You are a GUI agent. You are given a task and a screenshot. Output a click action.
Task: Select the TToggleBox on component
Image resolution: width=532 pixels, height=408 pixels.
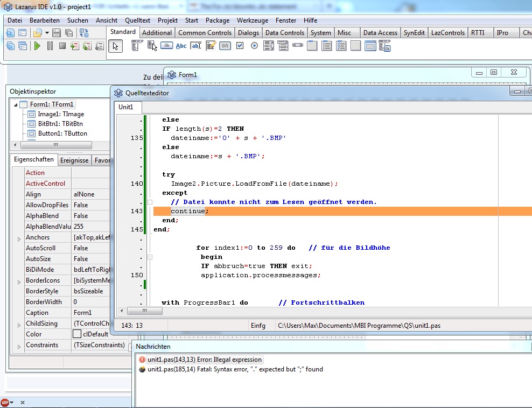point(225,46)
